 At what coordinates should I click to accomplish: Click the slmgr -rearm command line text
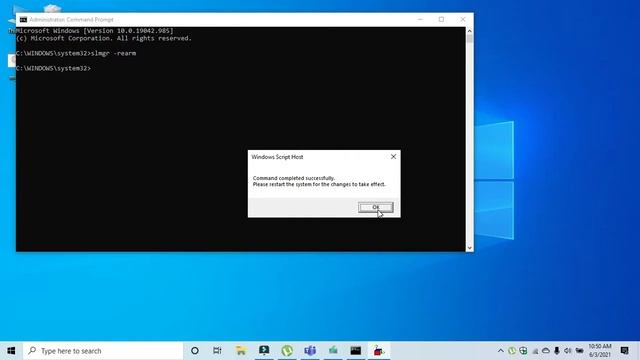click(113, 53)
